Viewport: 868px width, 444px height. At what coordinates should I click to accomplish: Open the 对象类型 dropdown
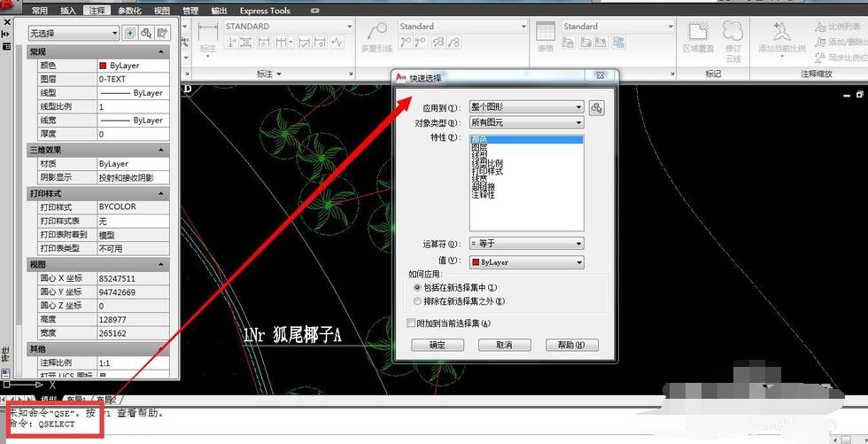pos(526,122)
